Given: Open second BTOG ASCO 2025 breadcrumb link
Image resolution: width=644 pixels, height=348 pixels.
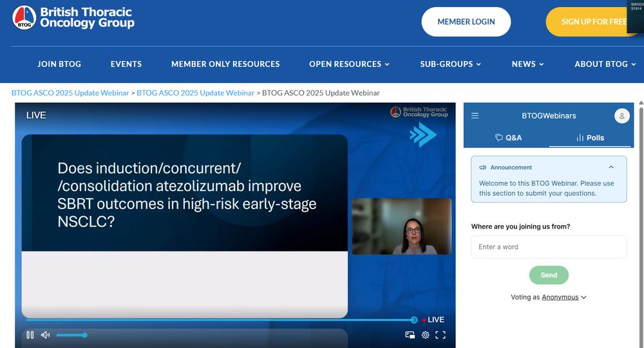Looking at the screenshot, I should pos(196,93).
